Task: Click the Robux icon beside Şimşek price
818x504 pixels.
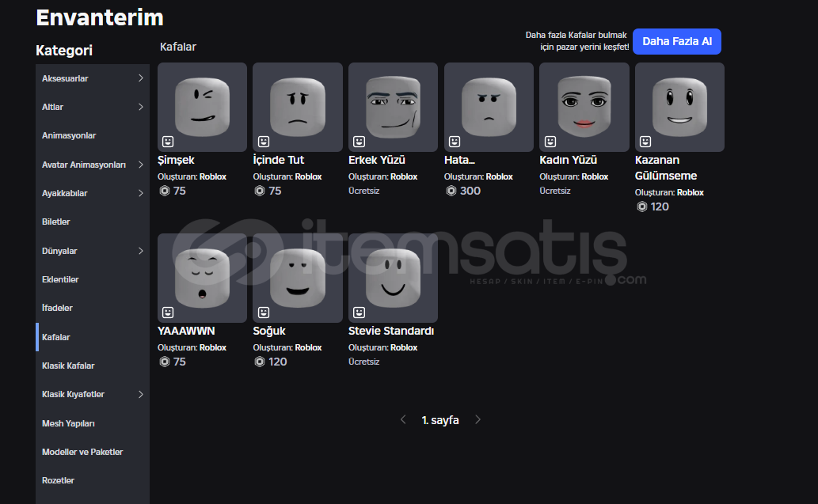Action: pyautogui.click(x=165, y=191)
